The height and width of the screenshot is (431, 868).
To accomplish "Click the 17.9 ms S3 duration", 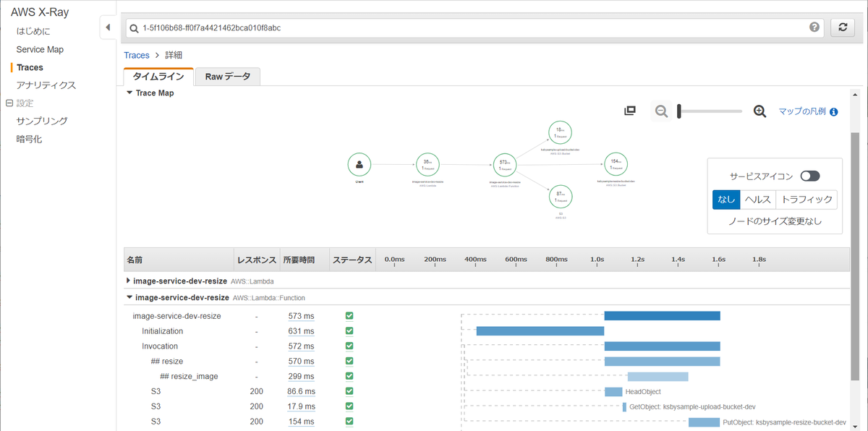I will [x=301, y=406].
